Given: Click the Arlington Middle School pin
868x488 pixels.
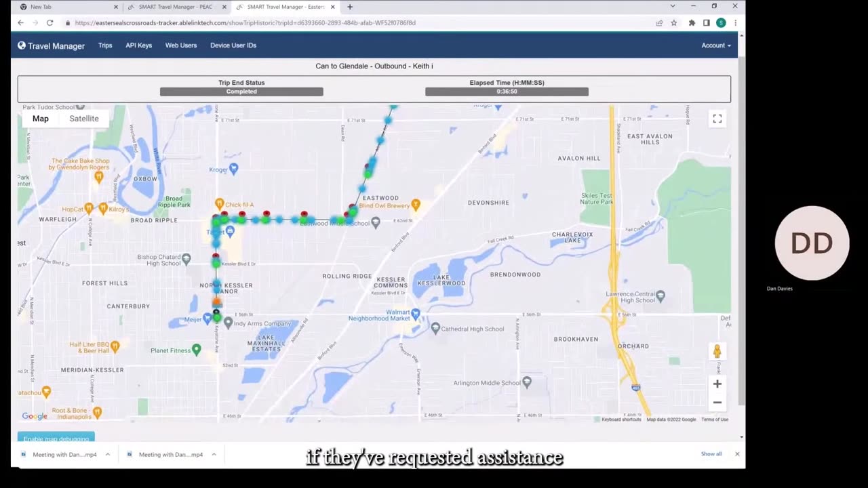Looking at the screenshot, I should tap(527, 382).
